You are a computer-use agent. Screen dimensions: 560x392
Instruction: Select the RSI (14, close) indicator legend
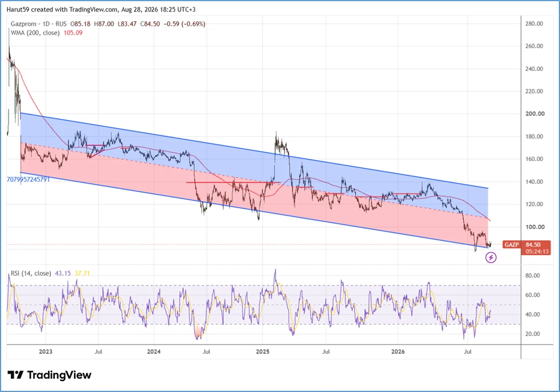pyautogui.click(x=31, y=274)
